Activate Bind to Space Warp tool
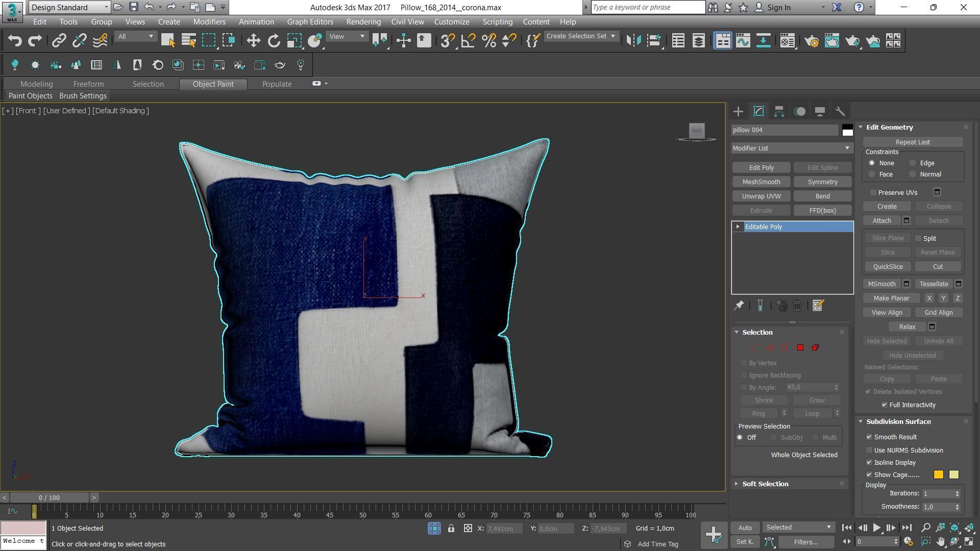 pyautogui.click(x=100, y=41)
